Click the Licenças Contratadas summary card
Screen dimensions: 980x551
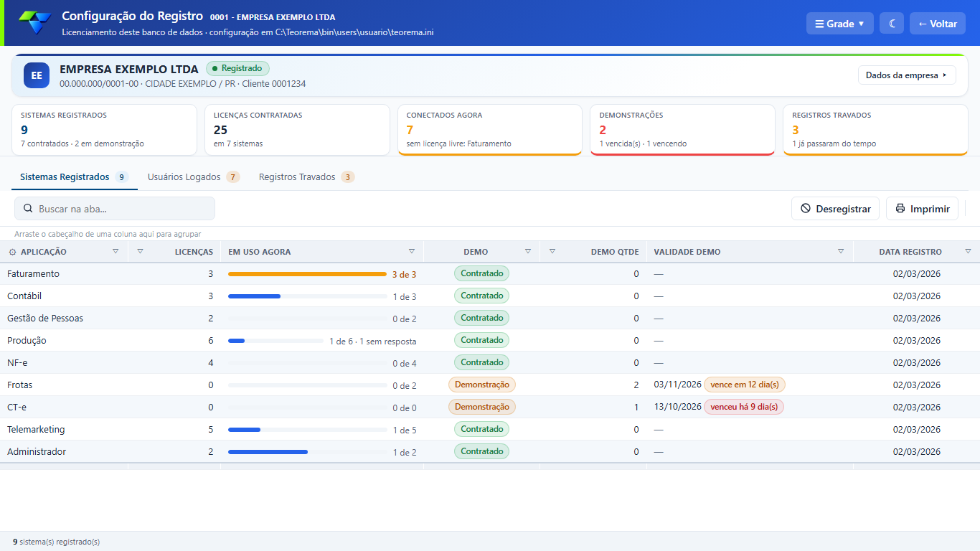pos(297,130)
